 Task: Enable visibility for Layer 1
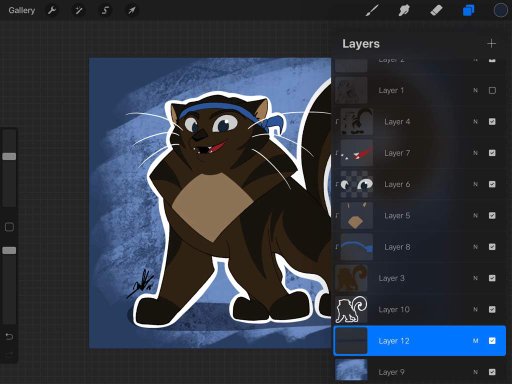[x=492, y=90]
